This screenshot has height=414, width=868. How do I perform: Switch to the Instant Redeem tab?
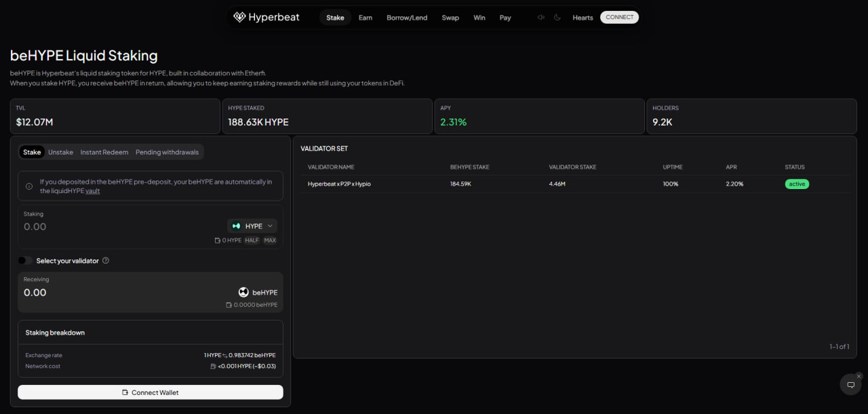point(104,152)
